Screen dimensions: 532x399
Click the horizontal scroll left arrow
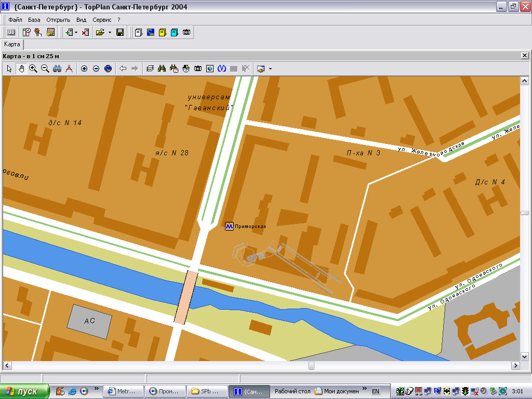click(7, 365)
